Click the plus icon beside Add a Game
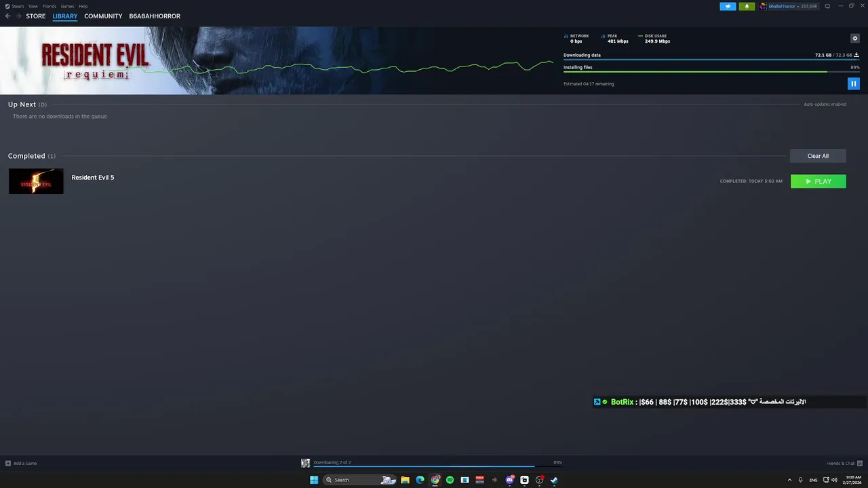Image resolution: width=868 pixels, height=488 pixels. coord(8,464)
